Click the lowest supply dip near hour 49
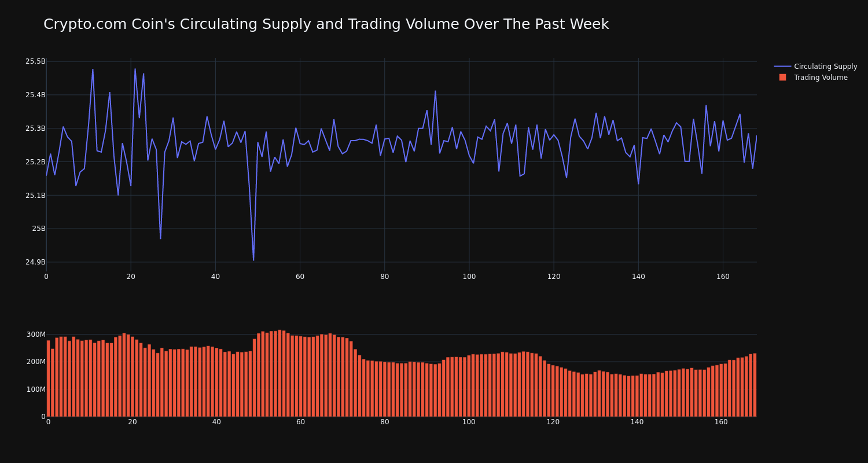The width and height of the screenshot is (868, 463). tap(253, 260)
